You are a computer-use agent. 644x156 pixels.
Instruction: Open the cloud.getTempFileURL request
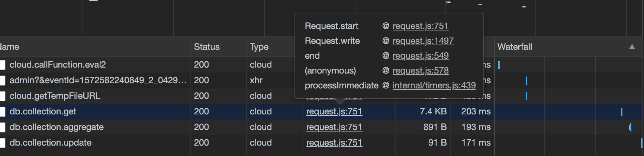tap(55, 96)
